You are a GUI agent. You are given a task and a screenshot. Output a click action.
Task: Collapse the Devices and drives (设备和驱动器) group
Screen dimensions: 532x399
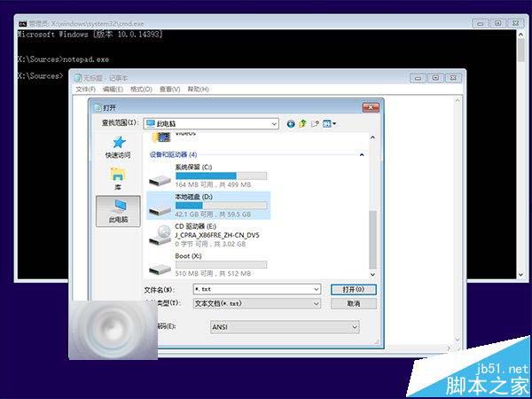coord(362,154)
